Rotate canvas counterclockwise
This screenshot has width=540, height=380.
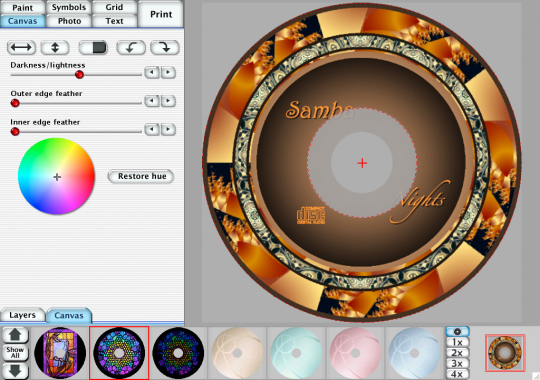pyautogui.click(x=131, y=48)
